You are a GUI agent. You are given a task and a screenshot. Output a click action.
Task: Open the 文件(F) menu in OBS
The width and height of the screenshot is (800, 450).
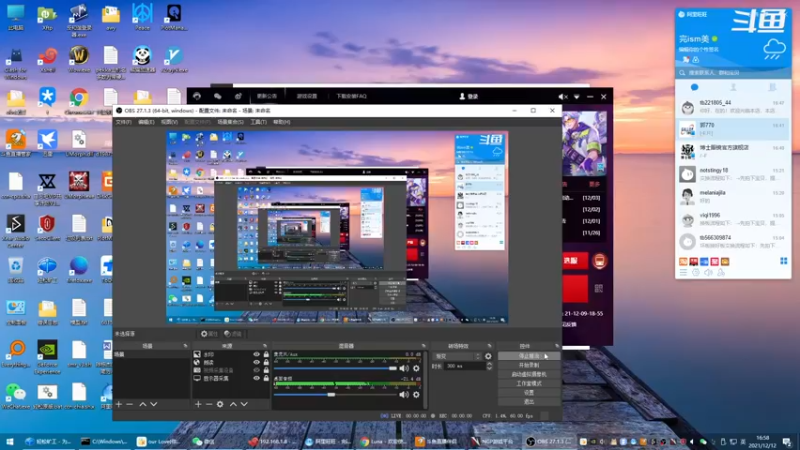tap(123, 122)
